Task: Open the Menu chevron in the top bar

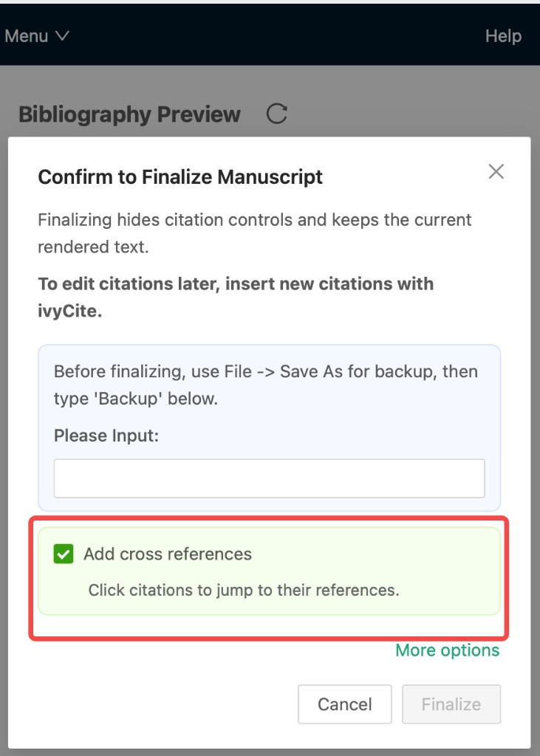Action: pos(63,35)
